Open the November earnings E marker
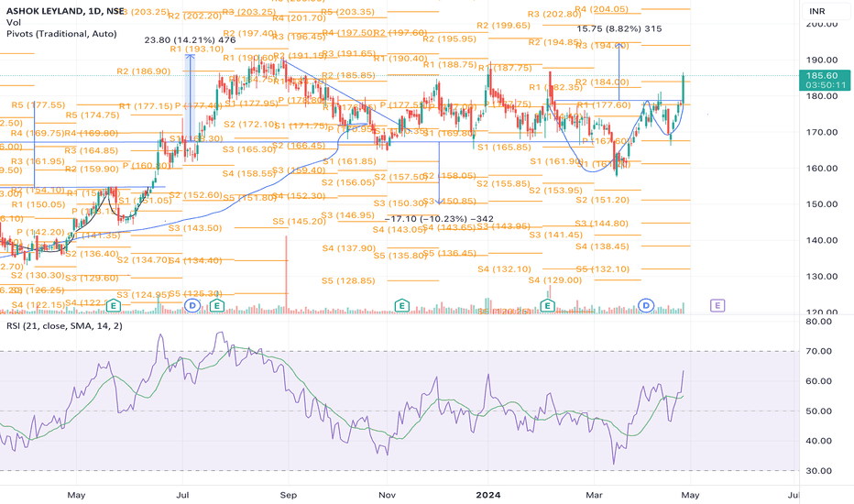Image resolution: width=854 pixels, height=504 pixels. coord(402,306)
